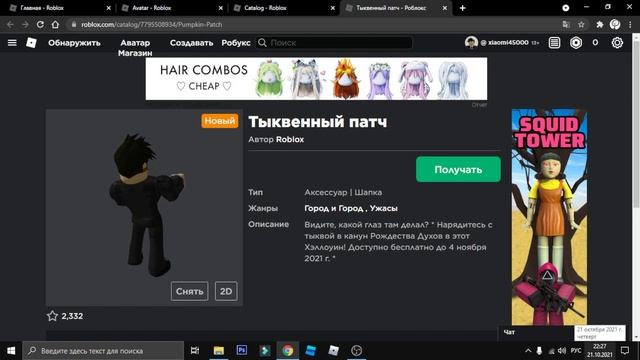Click the Squid Tower advertisement
The width and height of the screenshot is (640, 360).
click(549, 217)
